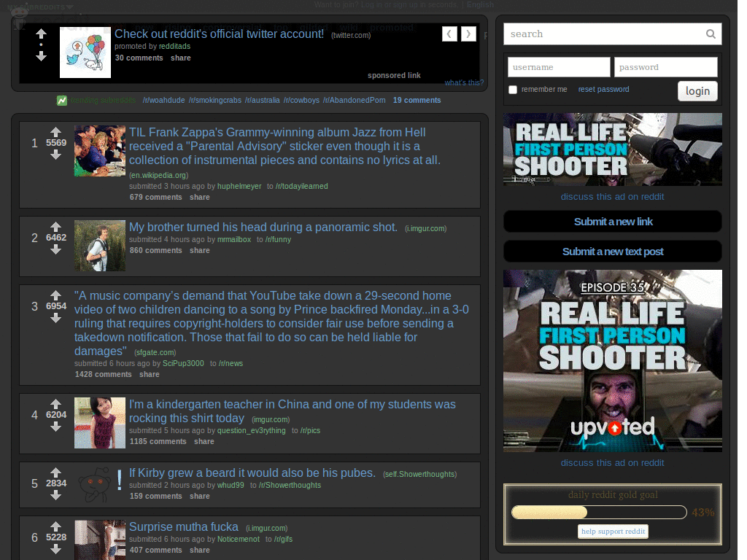Switch to the controversial tab
The width and height of the screenshot is (747, 560).
click(x=232, y=27)
